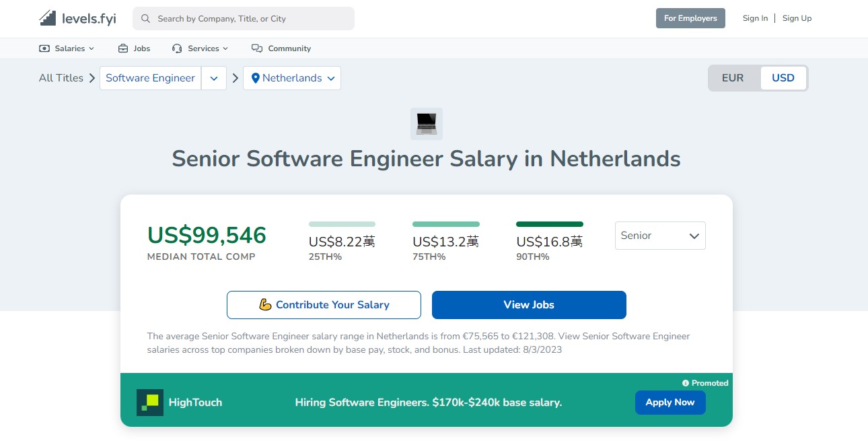Open the Netherlands location dropdown

[x=292, y=78]
